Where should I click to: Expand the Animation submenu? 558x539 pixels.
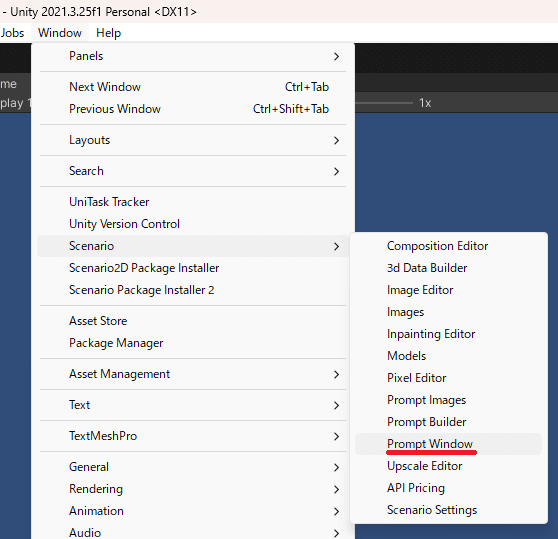[193, 511]
